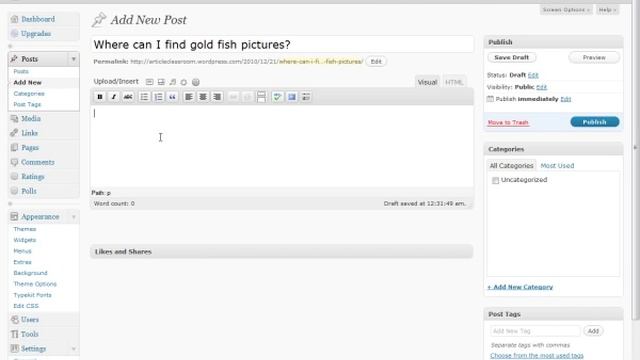Open Themes under Appearance
Image resolution: width=640 pixels, height=360 pixels.
25,229
